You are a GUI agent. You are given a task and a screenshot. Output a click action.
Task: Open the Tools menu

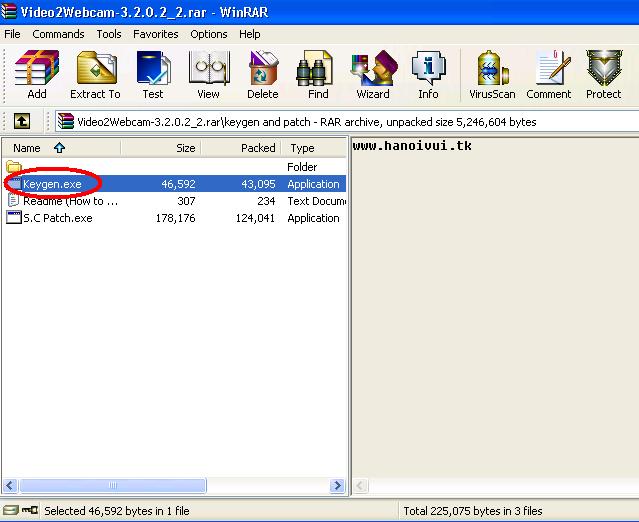[109, 34]
